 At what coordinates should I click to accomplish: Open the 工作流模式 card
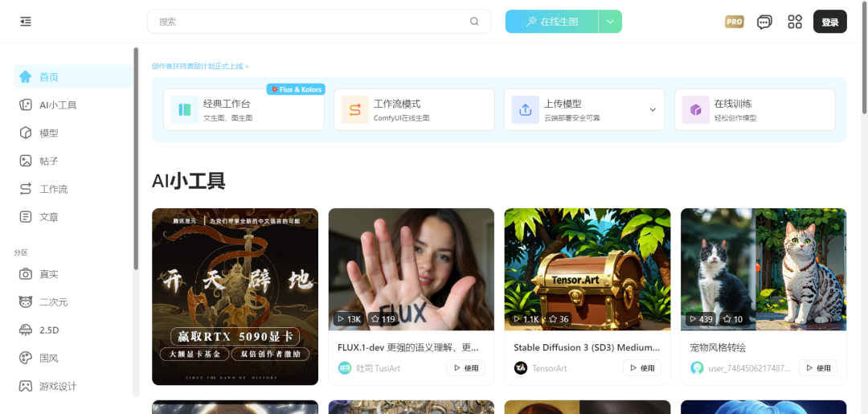(414, 109)
